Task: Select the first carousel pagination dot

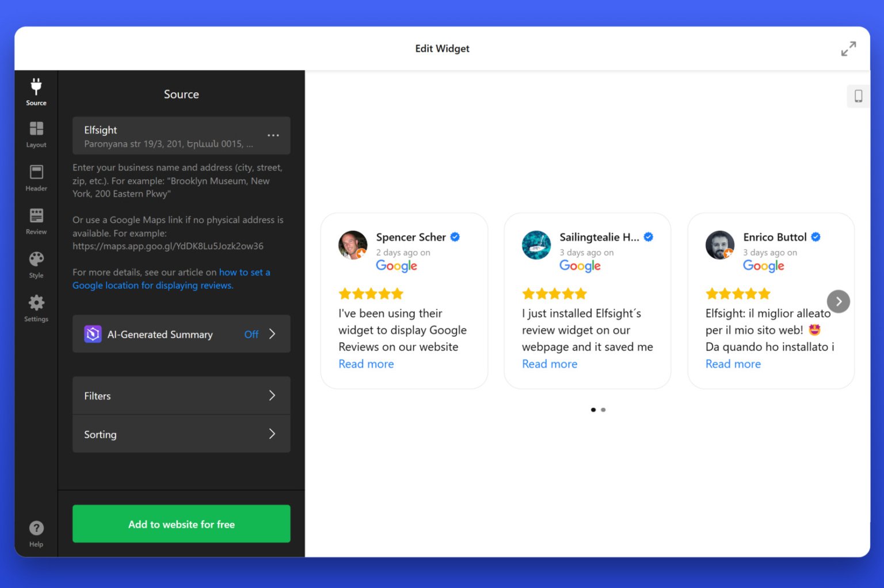Action: coord(593,410)
